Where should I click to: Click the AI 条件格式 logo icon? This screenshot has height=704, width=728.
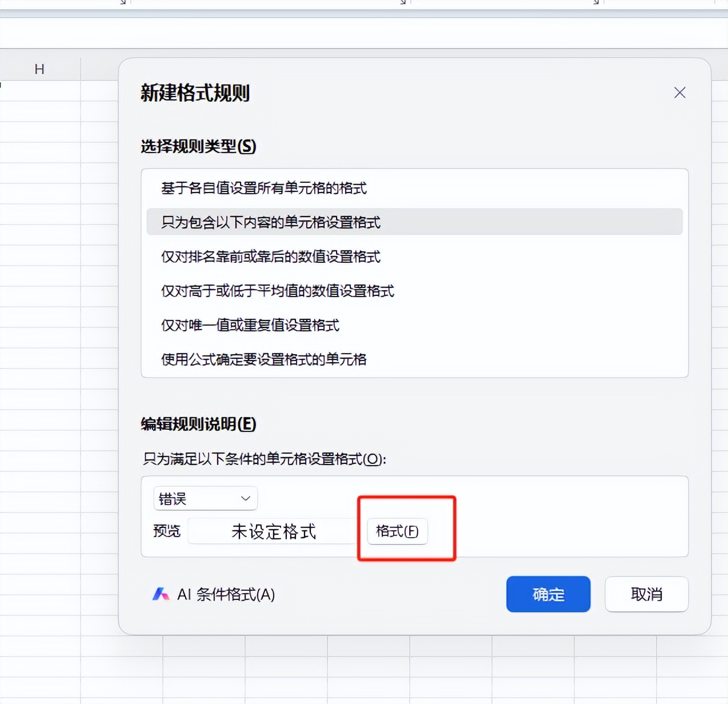pyautogui.click(x=161, y=594)
